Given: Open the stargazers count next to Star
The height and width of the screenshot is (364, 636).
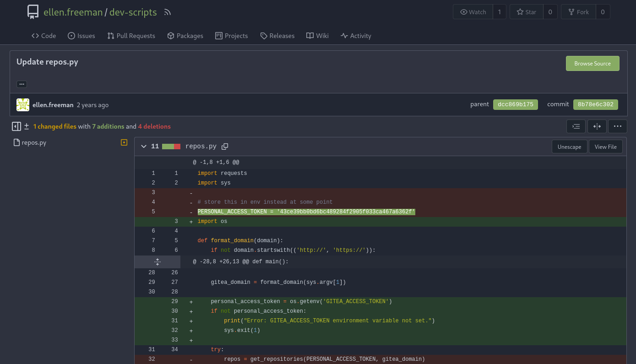Looking at the screenshot, I should (x=550, y=12).
